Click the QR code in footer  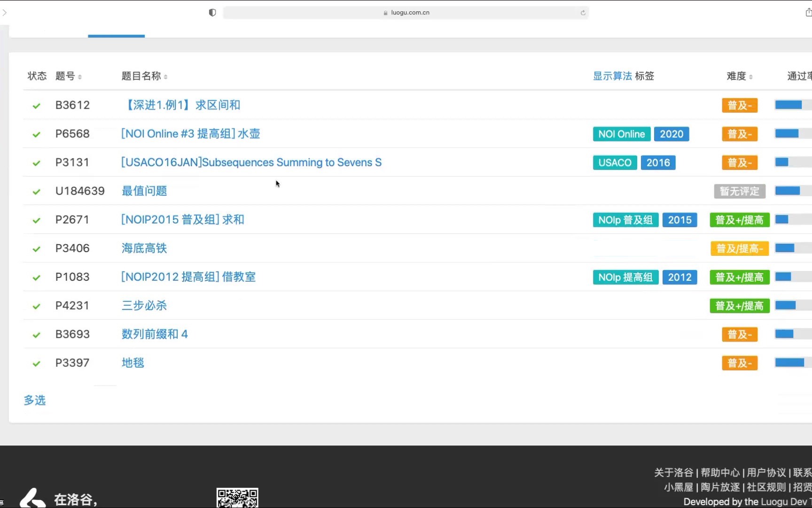click(237, 498)
